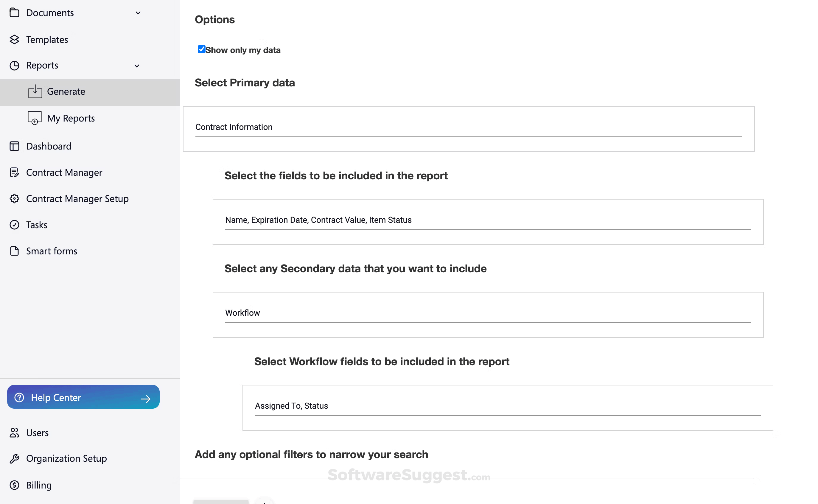Collapse the Reports menu chevron

click(137, 66)
